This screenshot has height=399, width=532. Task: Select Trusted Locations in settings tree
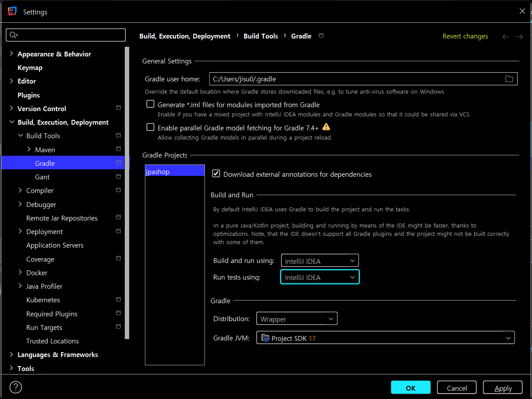coord(53,341)
